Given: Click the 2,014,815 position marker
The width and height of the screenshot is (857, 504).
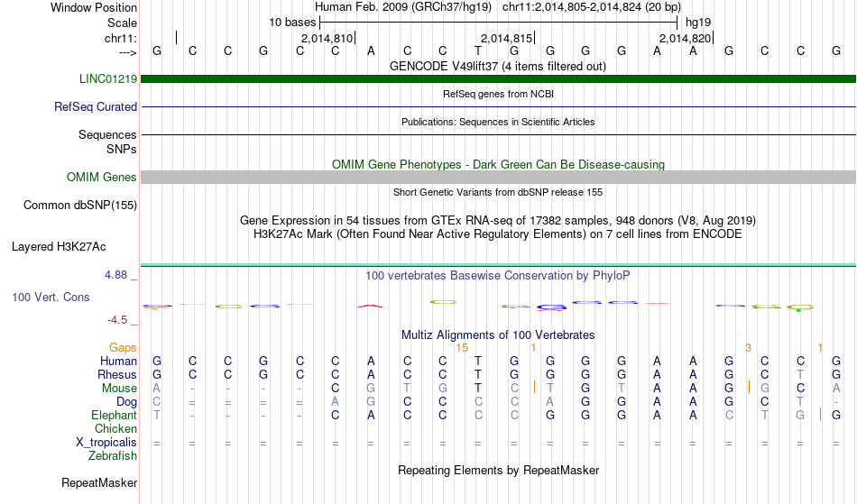Looking at the screenshot, I should pyautogui.click(x=507, y=38).
